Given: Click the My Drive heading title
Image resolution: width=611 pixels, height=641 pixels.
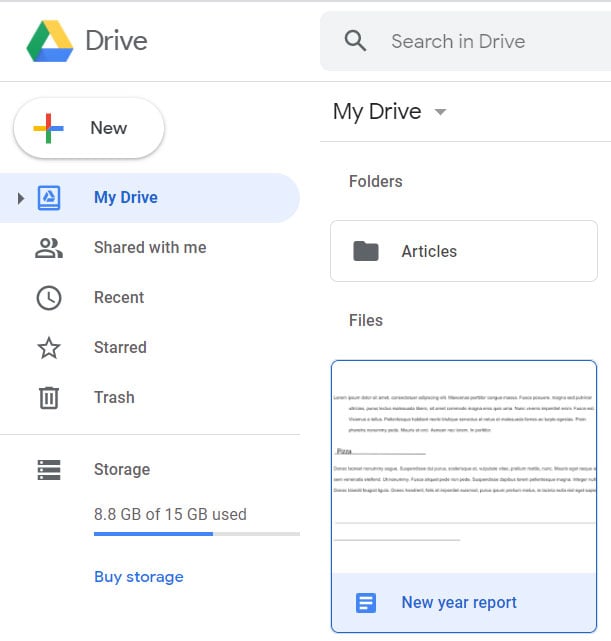Looking at the screenshot, I should (377, 112).
